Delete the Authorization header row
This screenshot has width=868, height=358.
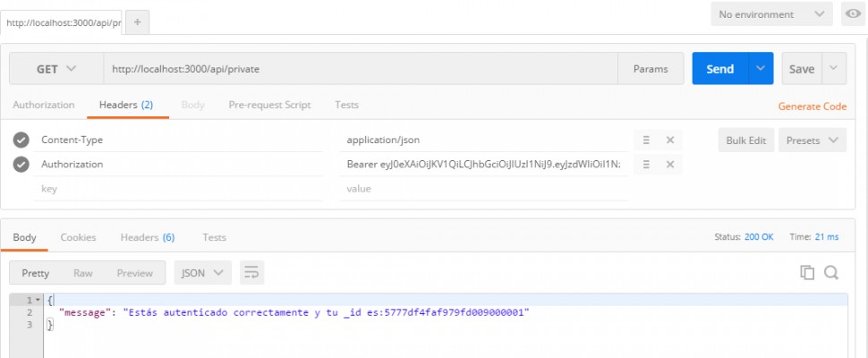670,165
